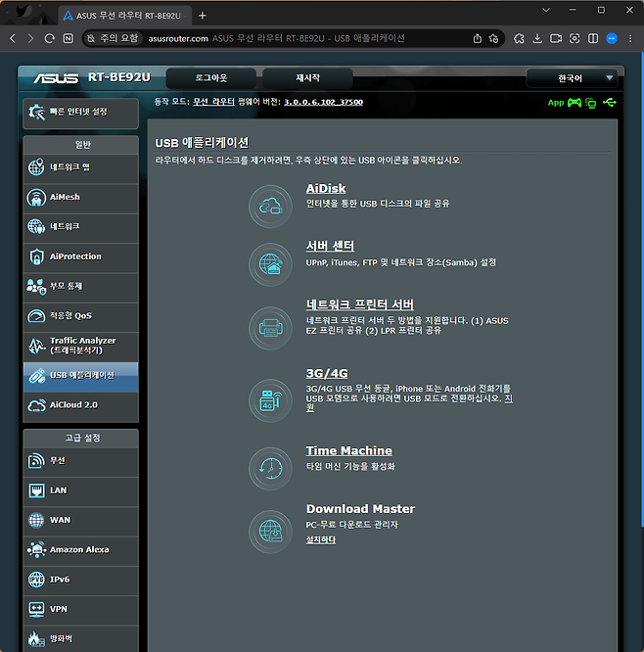Open VPN settings in the sidebar

[80, 609]
